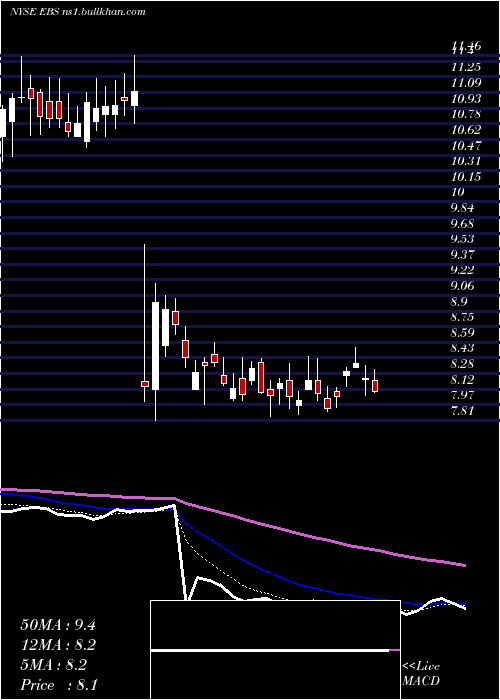Viewport: 500px width, 700px height.
Task: Click the 10.93 price axis label
Action: click(x=466, y=99)
